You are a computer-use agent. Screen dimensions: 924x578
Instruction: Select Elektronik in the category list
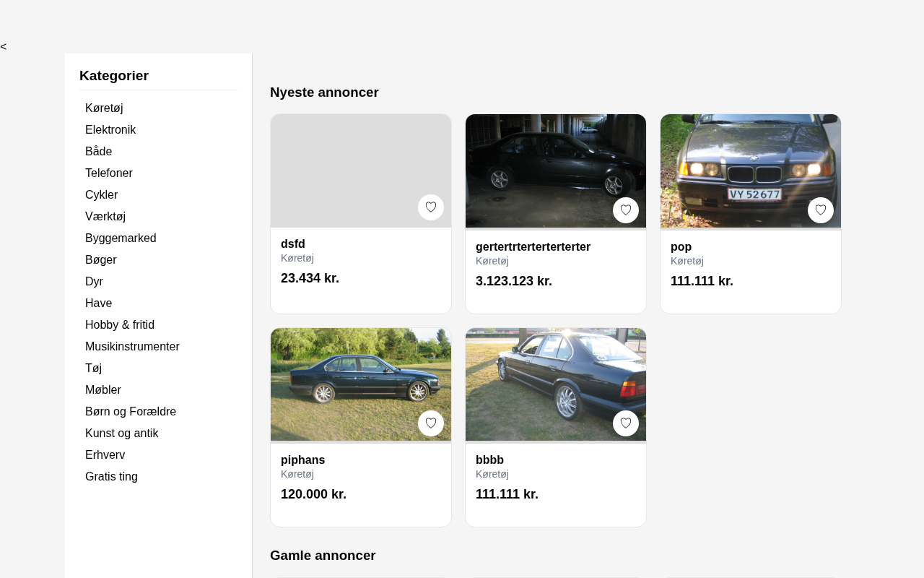(110, 130)
